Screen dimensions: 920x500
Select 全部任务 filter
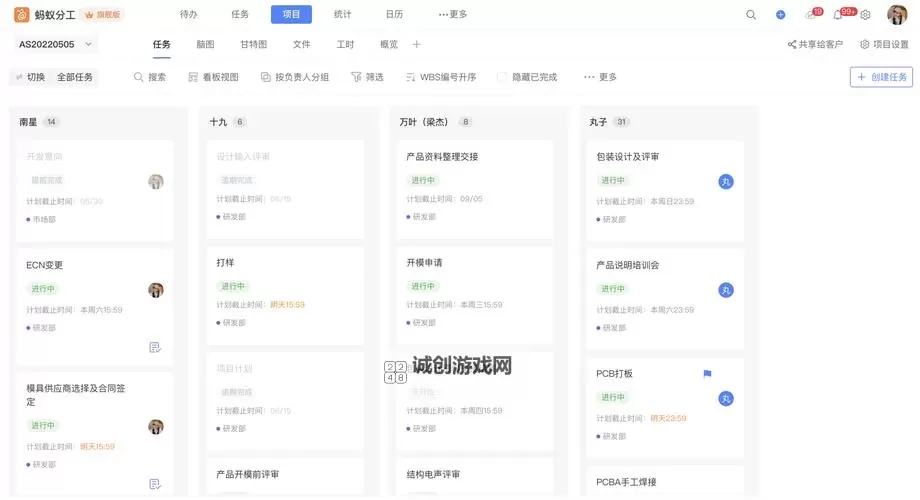(x=75, y=77)
